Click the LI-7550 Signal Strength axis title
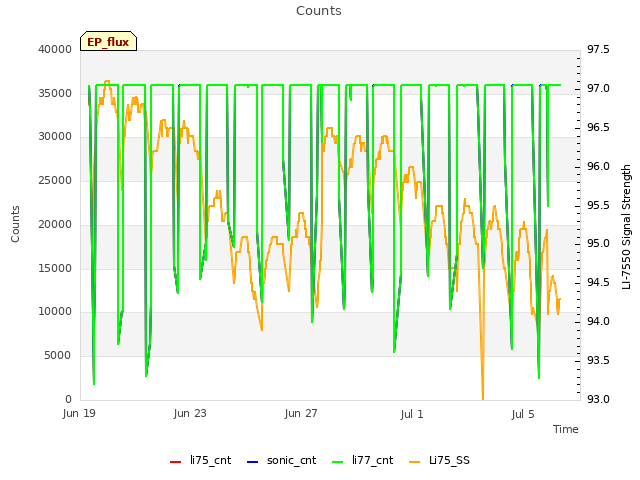 626,227
